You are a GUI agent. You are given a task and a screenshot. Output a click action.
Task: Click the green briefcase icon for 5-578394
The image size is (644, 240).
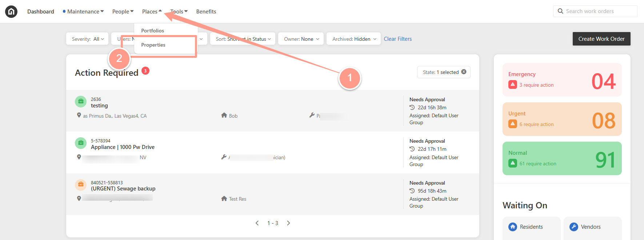point(81,143)
